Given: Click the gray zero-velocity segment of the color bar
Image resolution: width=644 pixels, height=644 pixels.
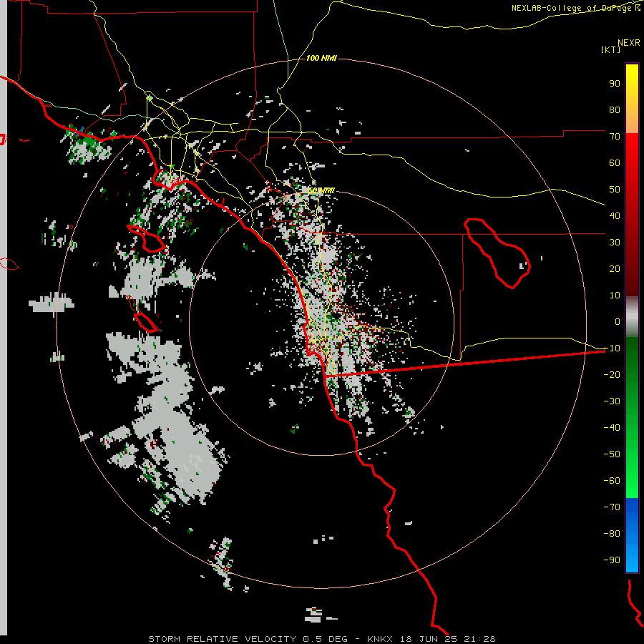Looking at the screenshot, I should pyautogui.click(x=632, y=317).
